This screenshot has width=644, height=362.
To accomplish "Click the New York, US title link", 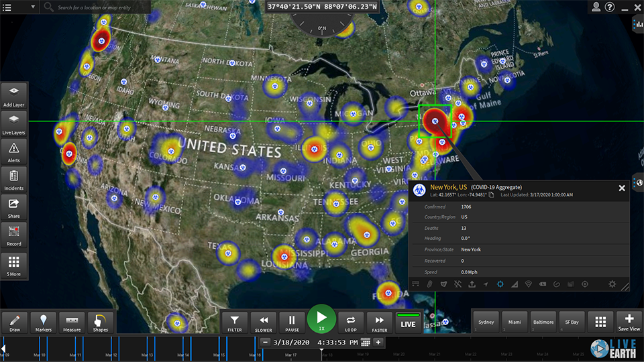I will 449,187.
